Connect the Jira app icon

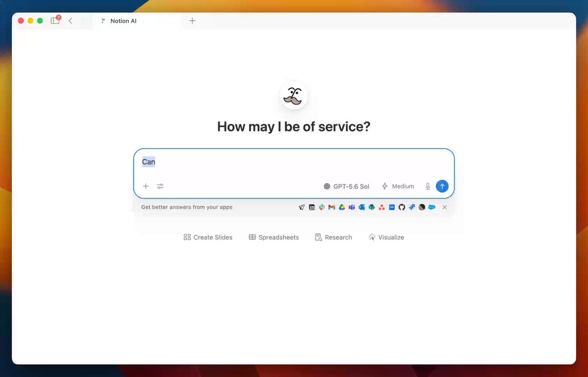(412, 207)
